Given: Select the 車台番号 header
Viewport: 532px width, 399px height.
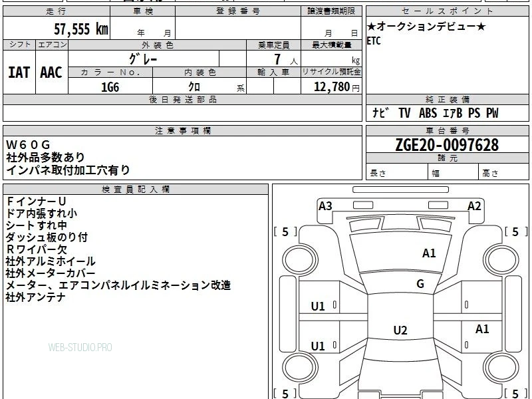Looking at the screenshot, I should tap(447, 130).
